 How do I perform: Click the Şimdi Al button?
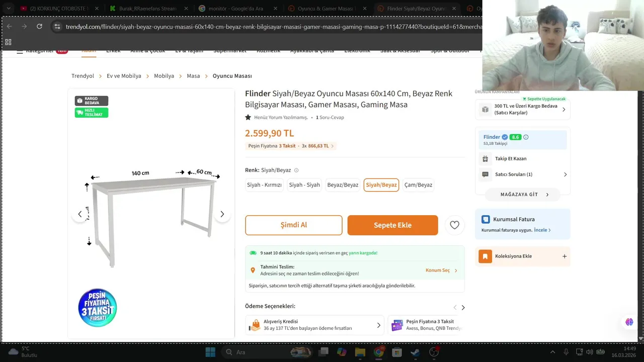294,225
